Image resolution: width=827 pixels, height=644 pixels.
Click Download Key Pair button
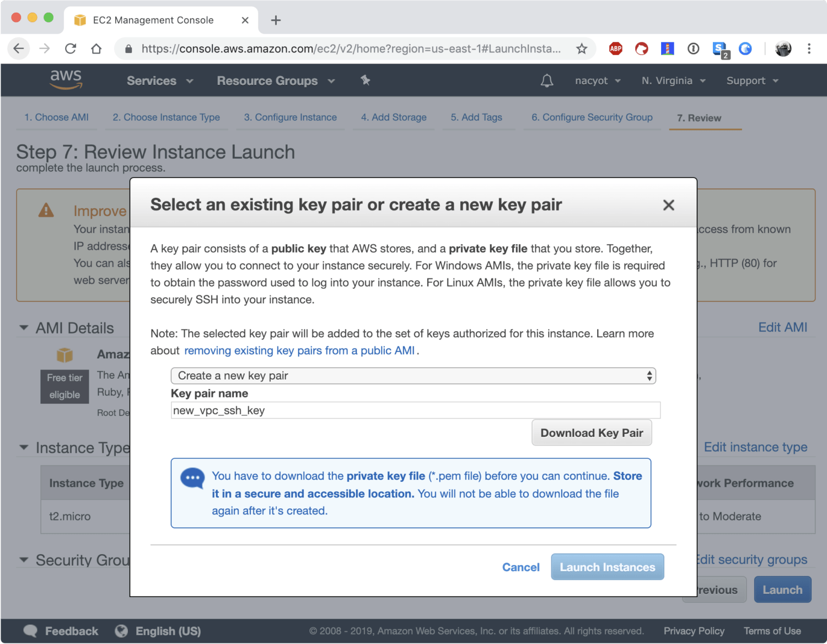592,433
